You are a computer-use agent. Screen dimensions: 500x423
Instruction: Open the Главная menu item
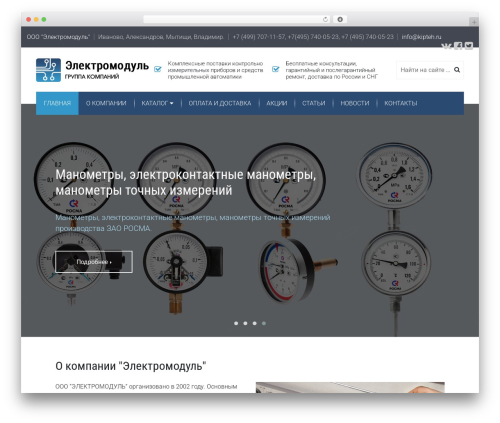(57, 103)
